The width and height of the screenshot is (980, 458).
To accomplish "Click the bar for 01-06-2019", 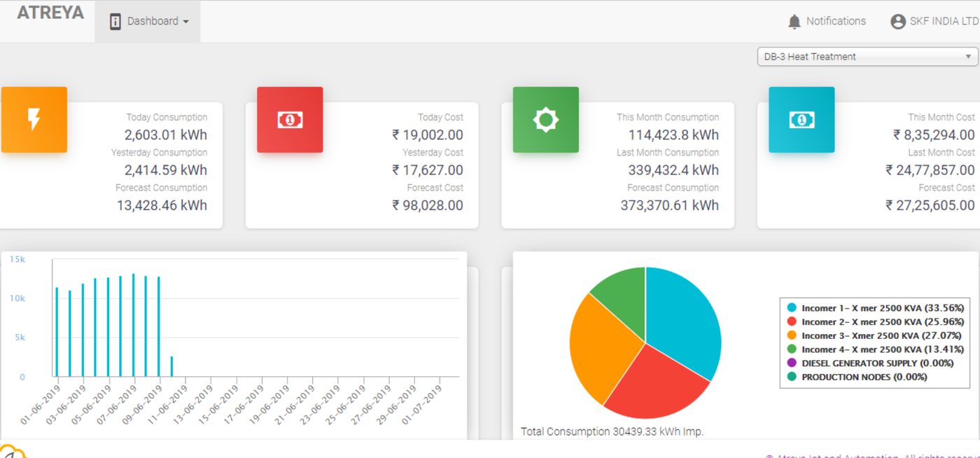I will pyautogui.click(x=57, y=332).
